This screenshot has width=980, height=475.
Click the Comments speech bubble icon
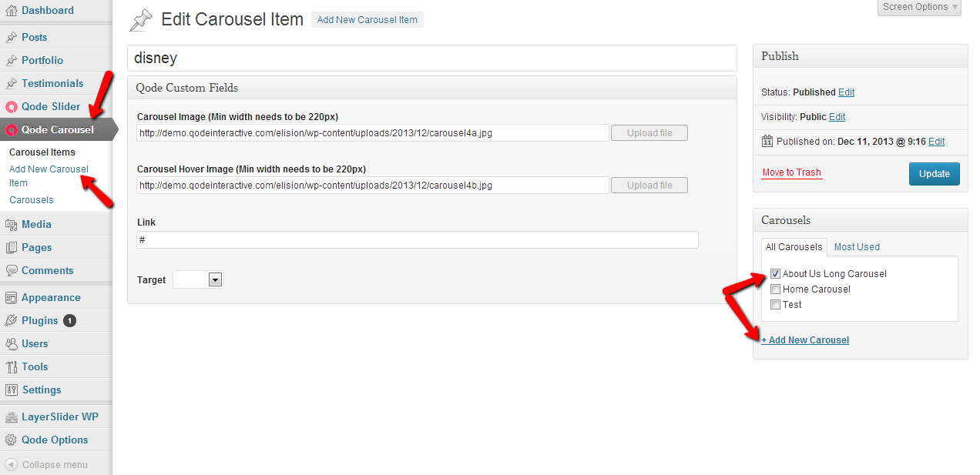[12, 271]
